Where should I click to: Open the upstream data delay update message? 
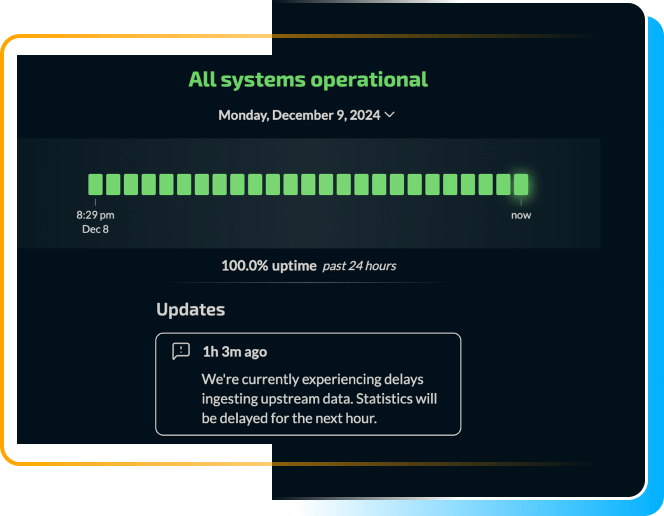[x=319, y=399]
